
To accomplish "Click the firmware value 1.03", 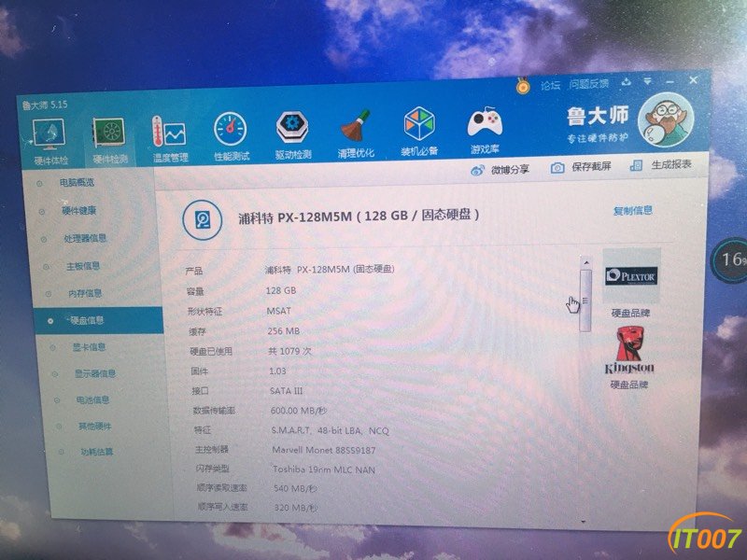I will tap(277, 371).
